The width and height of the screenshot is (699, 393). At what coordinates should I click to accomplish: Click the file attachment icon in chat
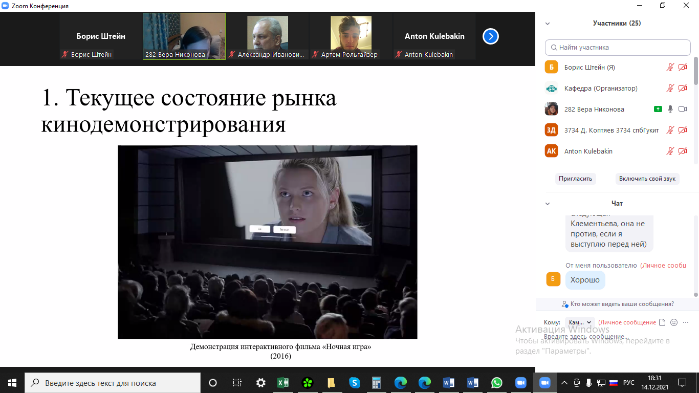pyautogui.click(x=662, y=322)
